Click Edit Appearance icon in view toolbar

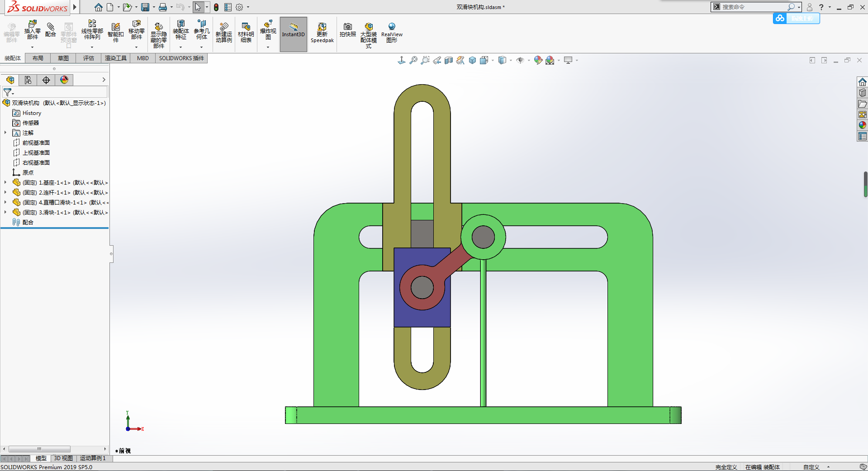tap(538, 60)
